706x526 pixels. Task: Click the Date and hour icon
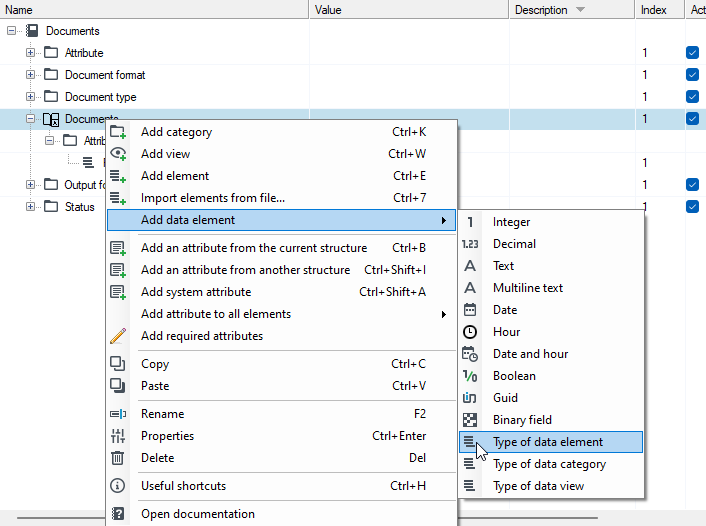point(470,354)
